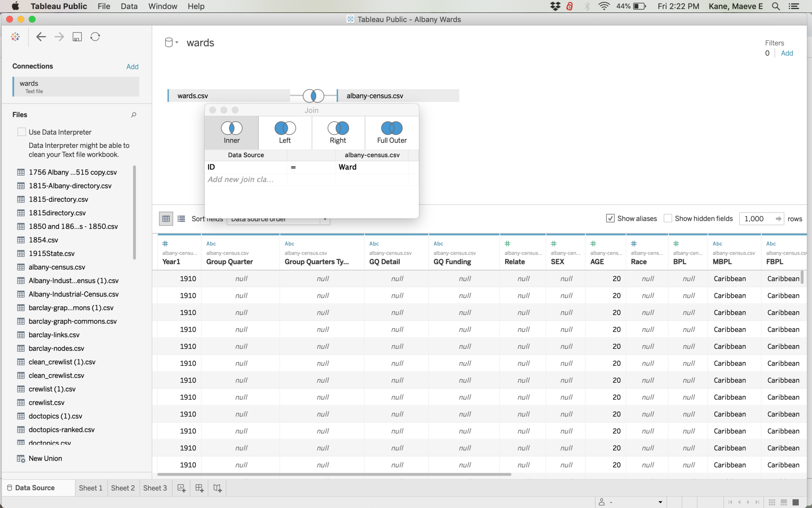Image resolution: width=812 pixels, height=508 pixels.
Task: Switch to metadata list view icon
Action: (181, 219)
